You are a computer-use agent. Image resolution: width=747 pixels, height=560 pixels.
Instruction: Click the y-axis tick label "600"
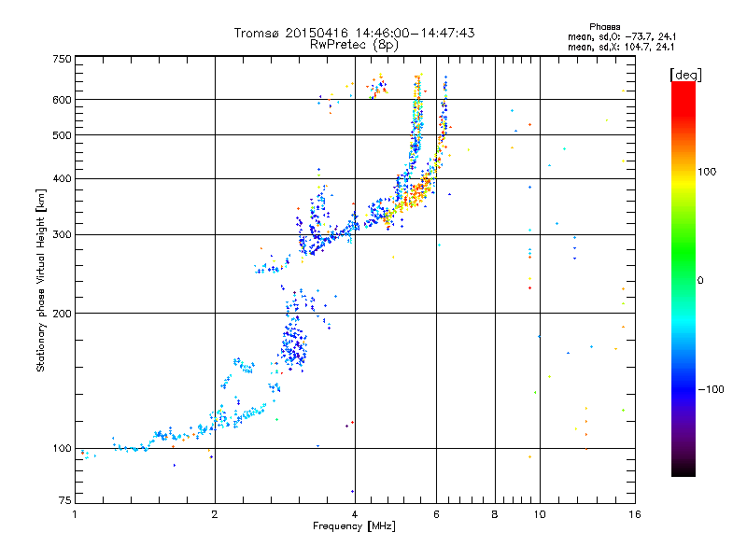pos(62,100)
